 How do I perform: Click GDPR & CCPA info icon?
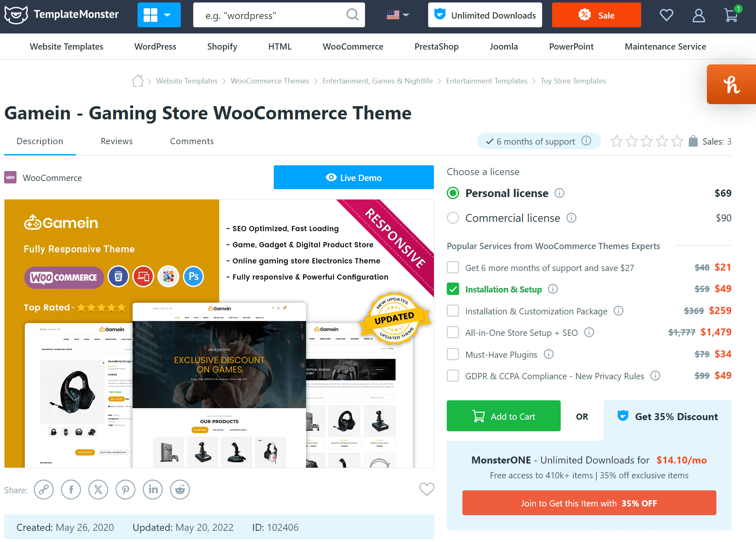point(655,376)
